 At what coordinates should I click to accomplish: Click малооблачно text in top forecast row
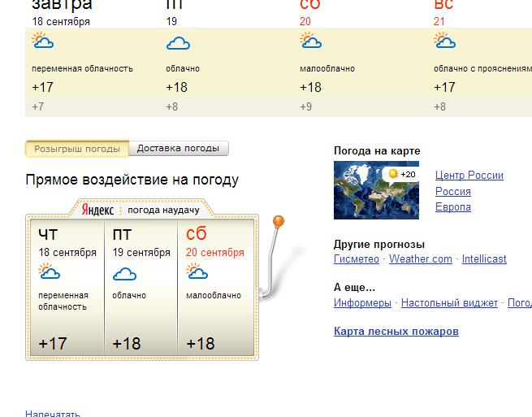point(327,68)
